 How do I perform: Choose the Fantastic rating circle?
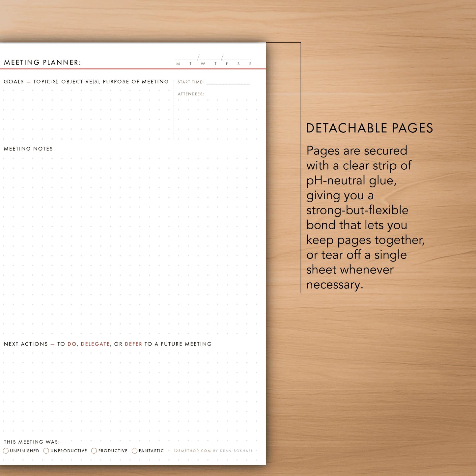(134, 451)
